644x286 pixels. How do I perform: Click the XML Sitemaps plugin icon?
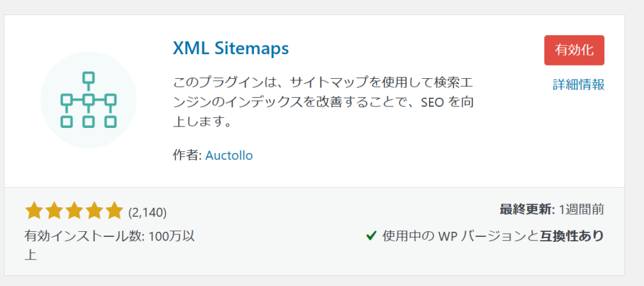pyautogui.click(x=89, y=100)
